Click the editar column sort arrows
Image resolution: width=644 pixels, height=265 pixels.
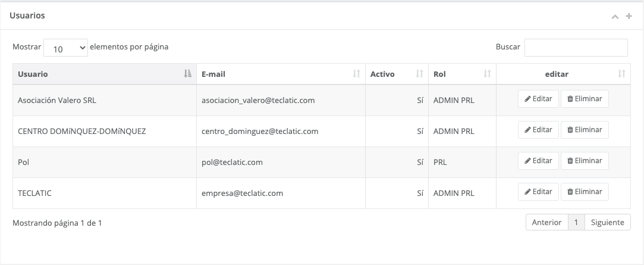[x=621, y=74]
